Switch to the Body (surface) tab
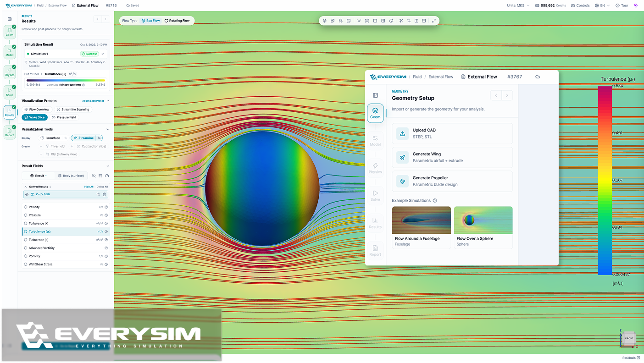The image size is (644, 363). pos(71,176)
